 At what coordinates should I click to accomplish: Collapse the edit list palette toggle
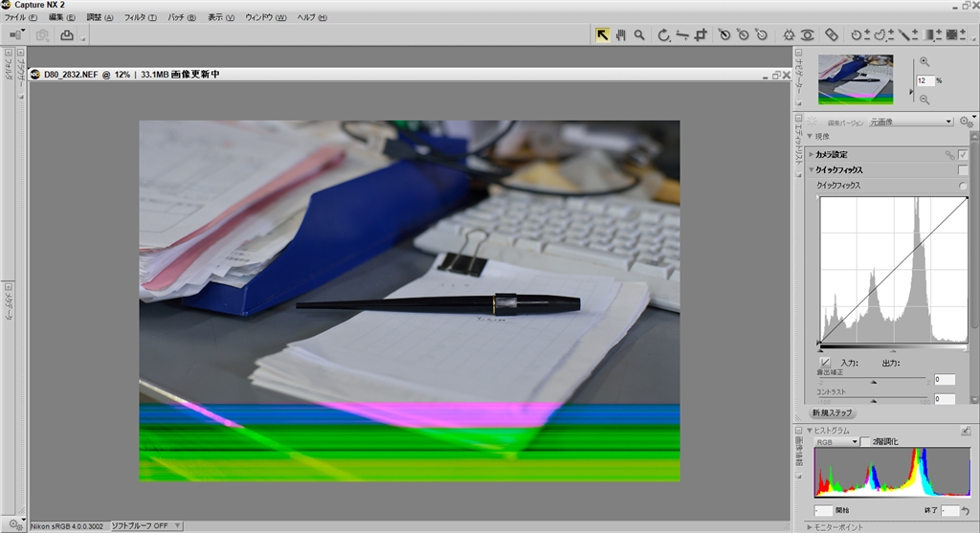(x=798, y=118)
